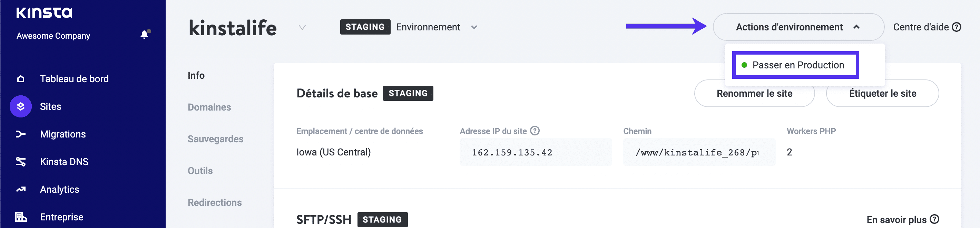The width and height of the screenshot is (980, 228).
Task: Click the Analytics trend icon
Action: (x=21, y=189)
